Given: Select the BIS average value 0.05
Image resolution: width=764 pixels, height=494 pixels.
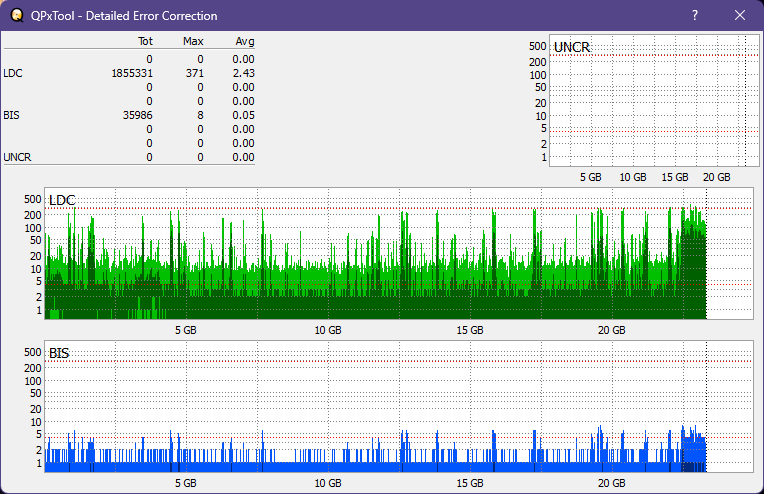Looking at the screenshot, I should (243, 115).
